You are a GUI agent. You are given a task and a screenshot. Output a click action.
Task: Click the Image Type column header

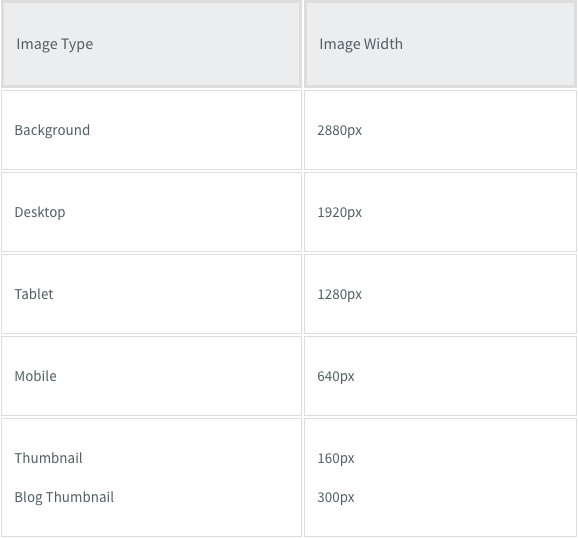152,44
